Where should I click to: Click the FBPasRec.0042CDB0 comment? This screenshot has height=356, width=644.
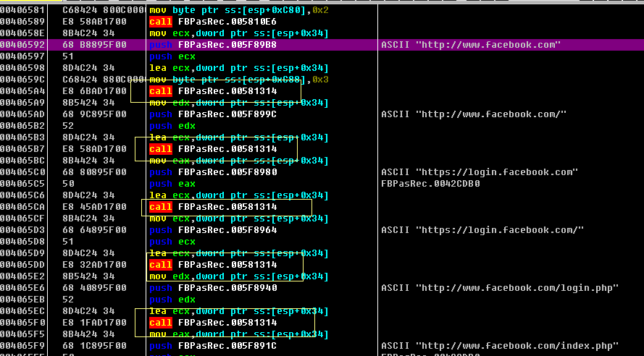[430, 183]
